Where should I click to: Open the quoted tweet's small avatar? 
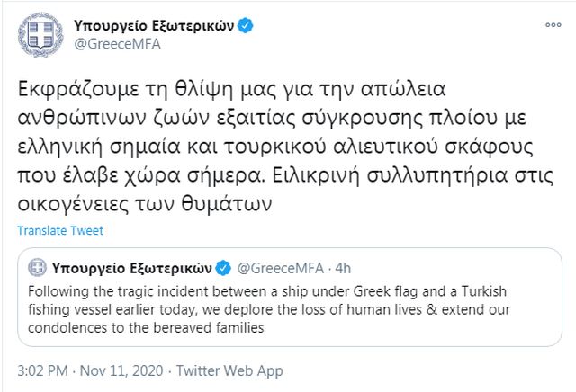(36, 267)
